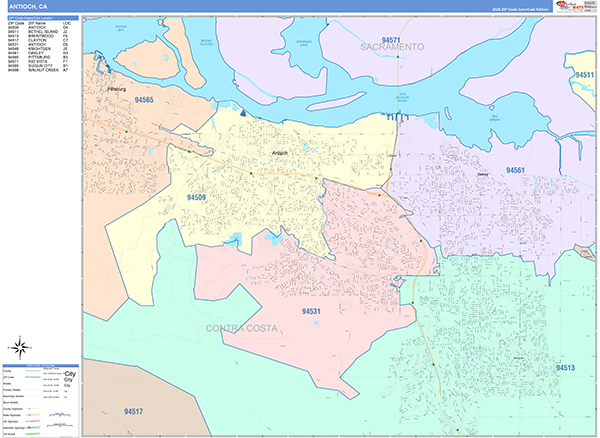
Task: Click the Secondary Streets legend entry
Action: [13, 396]
